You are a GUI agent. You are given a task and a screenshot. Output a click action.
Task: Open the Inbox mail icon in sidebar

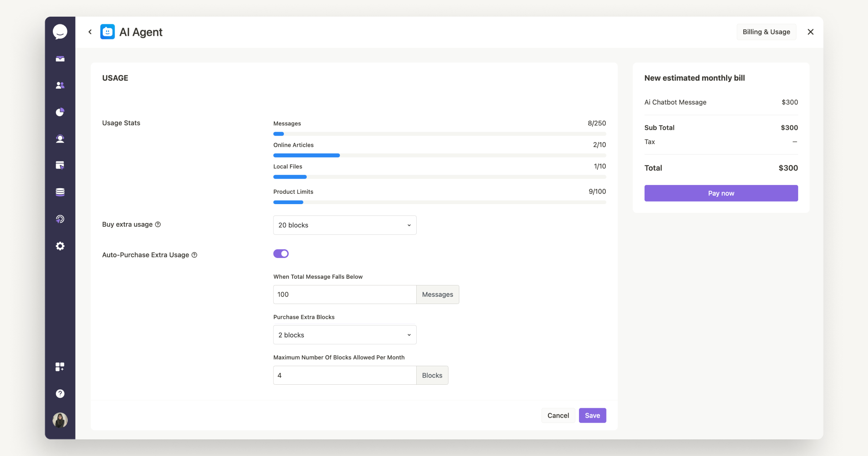click(x=60, y=59)
